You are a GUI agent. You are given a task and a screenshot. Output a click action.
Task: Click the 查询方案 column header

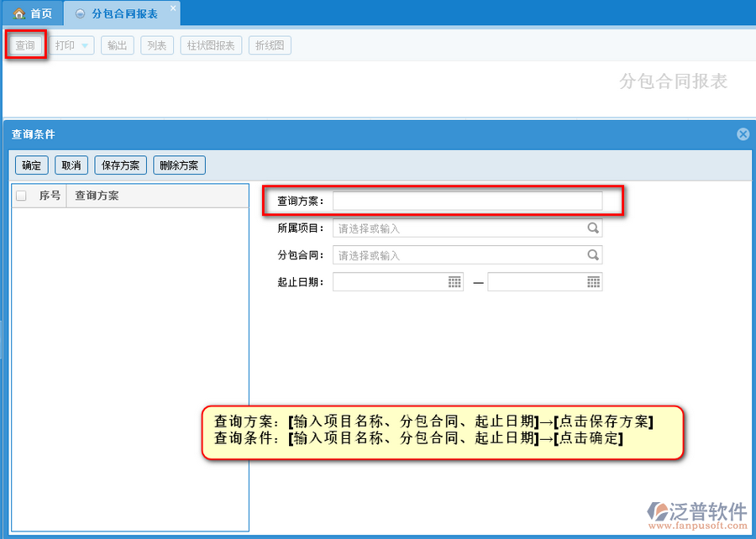[x=97, y=196]
